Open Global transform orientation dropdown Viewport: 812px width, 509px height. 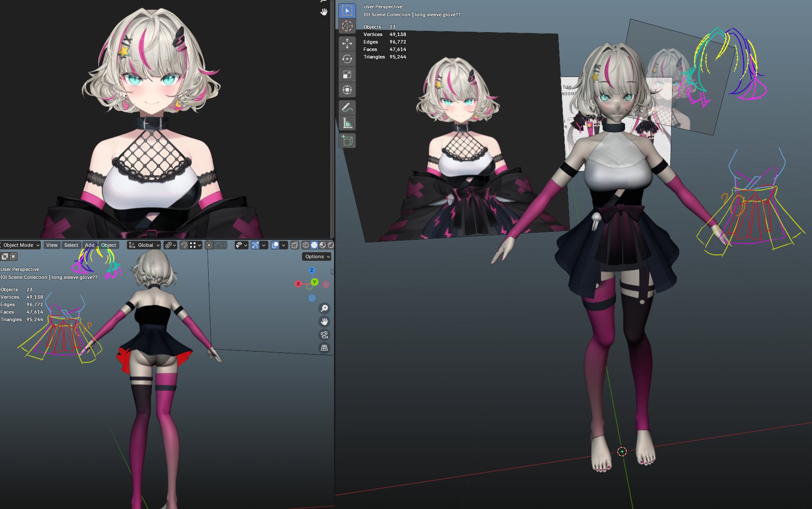[144, 245]
